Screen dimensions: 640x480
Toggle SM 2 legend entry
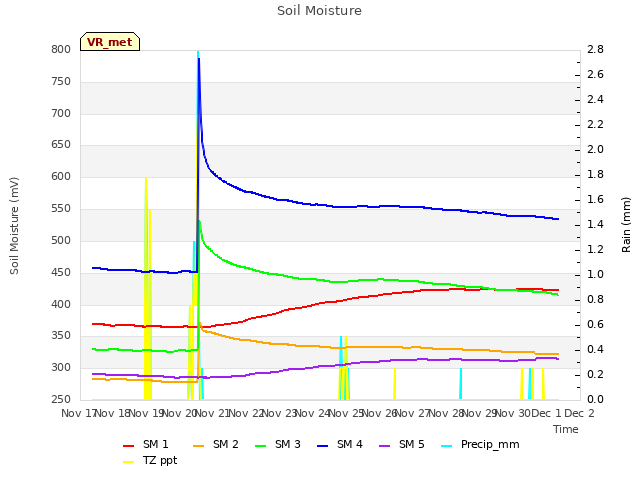216,444
